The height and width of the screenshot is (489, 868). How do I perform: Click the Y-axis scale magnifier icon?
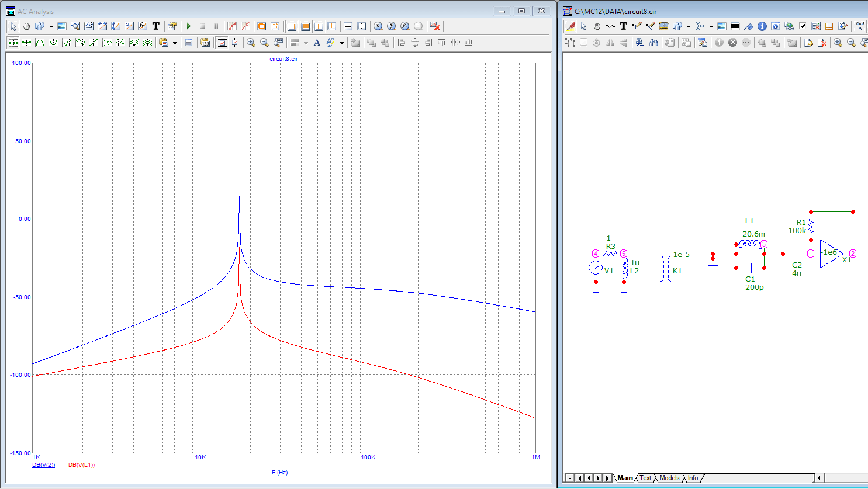pyautogui.click(x=391, y=26)
